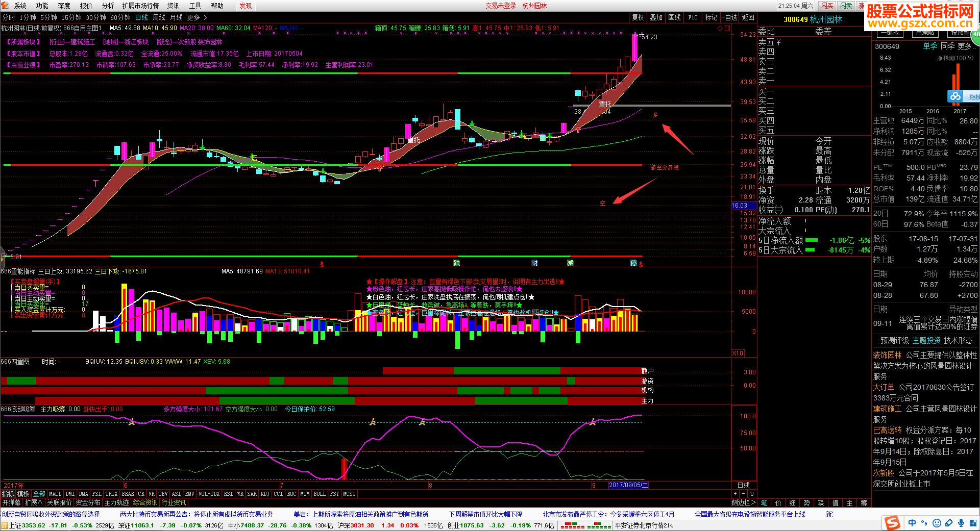Click the 大订单 theme link

coord(884,387)
